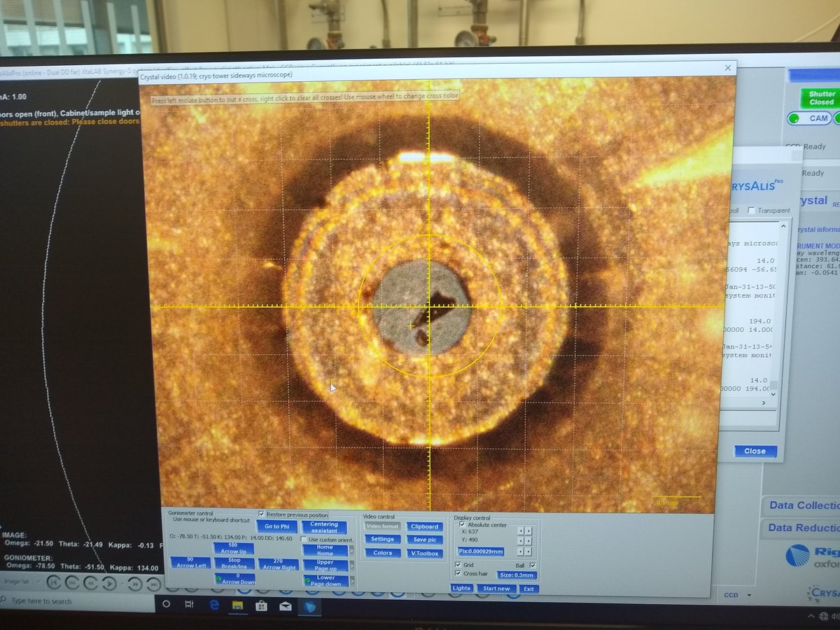
Task: Click the Home position button
Action: pos(325,549)
